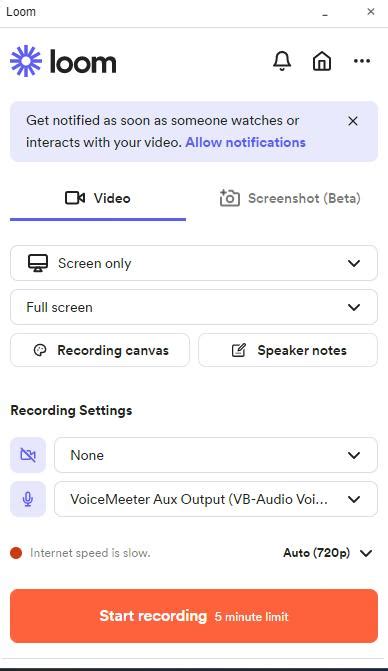388x671 pixels.
Task: Expand the Full screen dropdown
Action: (194, 307)
